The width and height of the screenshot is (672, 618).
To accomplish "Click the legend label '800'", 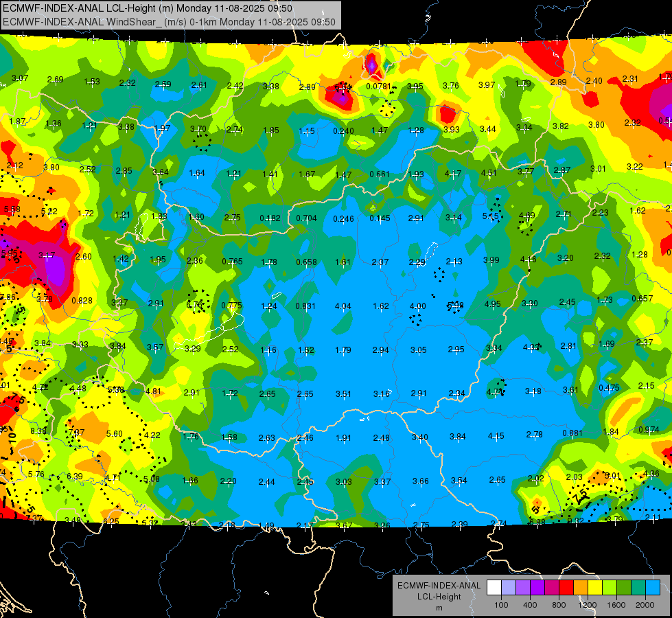I will click(559, 605).
